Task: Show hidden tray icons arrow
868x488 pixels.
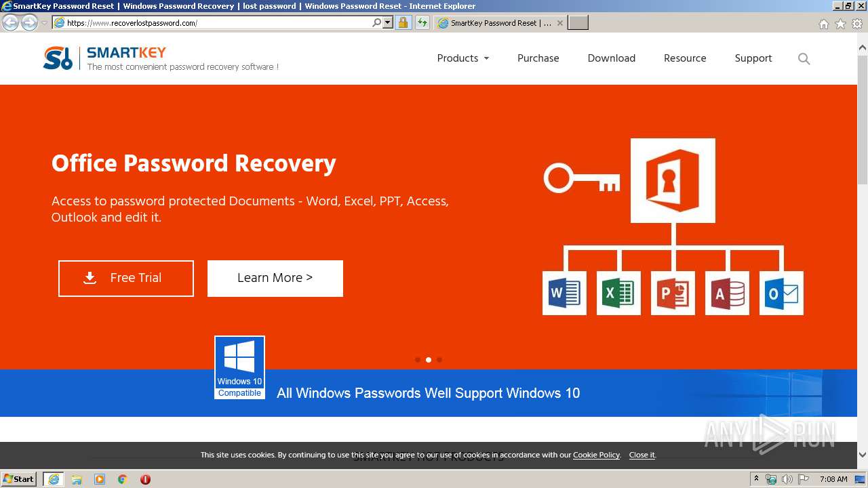Action: click(756, 479)
